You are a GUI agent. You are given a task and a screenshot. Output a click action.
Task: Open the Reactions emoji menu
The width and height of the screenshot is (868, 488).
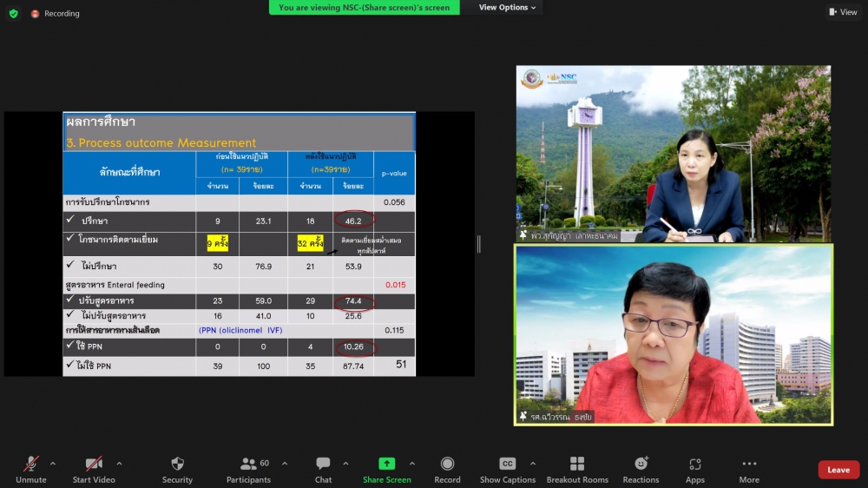[x=641, y=464]
